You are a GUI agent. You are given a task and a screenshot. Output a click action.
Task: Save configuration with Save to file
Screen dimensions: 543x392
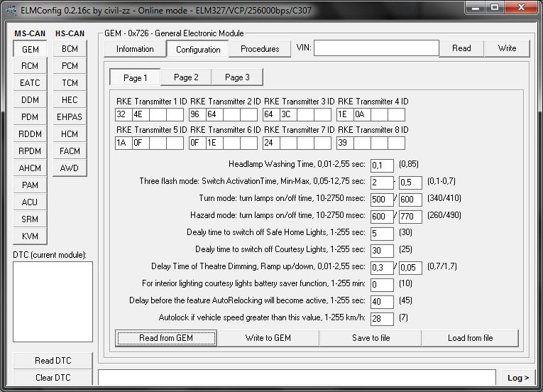(371, 338)
